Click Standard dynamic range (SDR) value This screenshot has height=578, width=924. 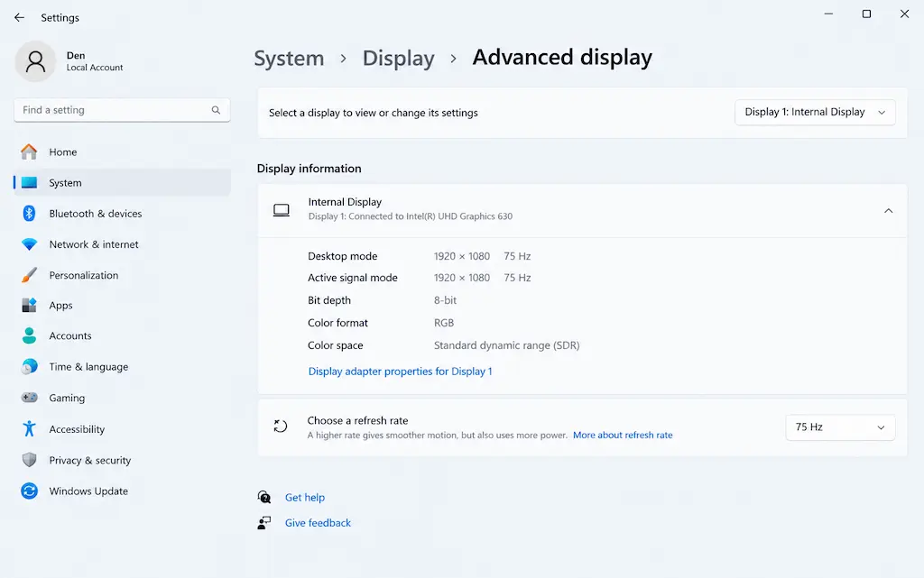tap(507, 345)
